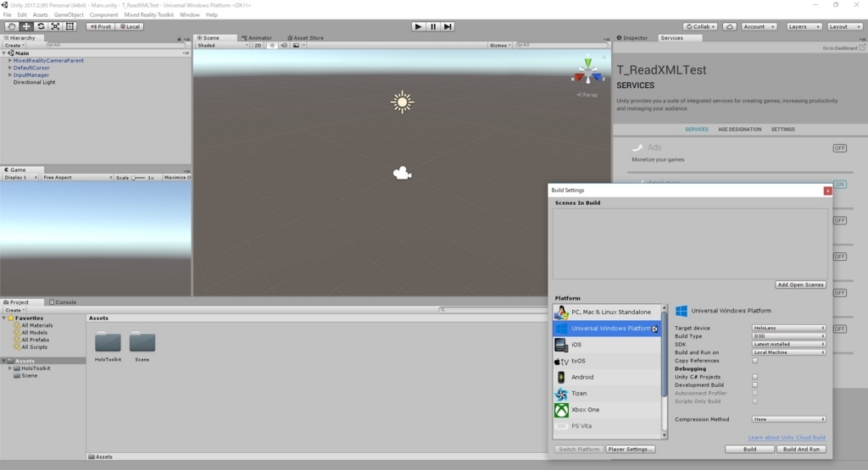Select tvOS platform
The height and width of the screenshot is (470, 868).
pos(607,361)
